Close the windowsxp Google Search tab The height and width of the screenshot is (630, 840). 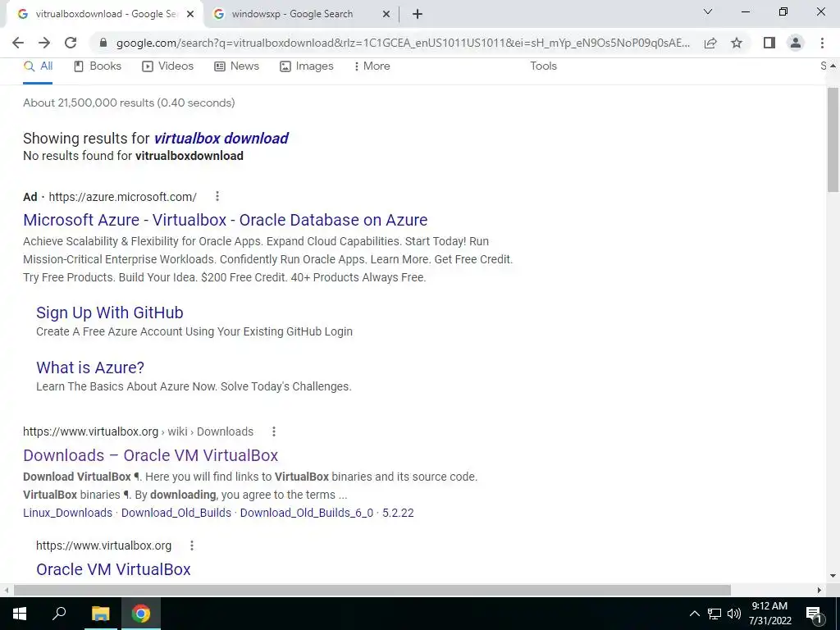[386, 15]
